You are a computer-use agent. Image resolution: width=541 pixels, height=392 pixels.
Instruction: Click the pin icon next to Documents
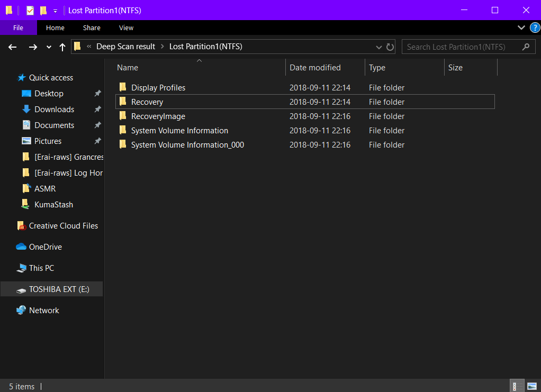click(x=97, y=125)
